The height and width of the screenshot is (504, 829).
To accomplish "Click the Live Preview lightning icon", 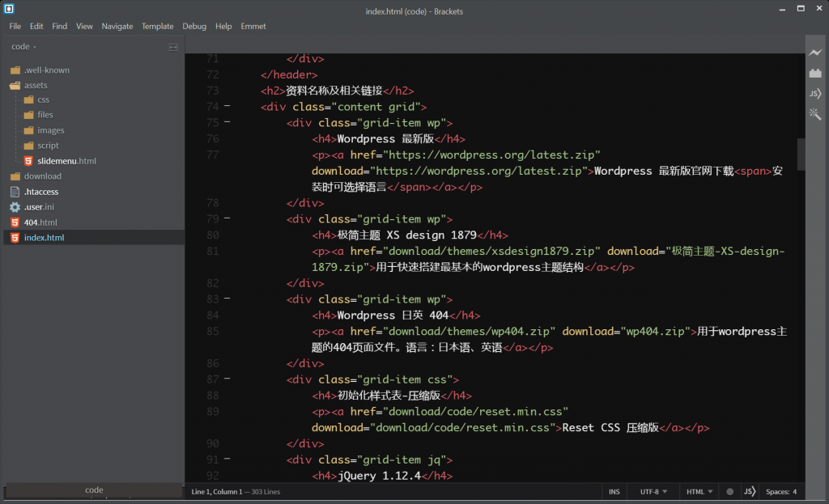I will [815, 53].
